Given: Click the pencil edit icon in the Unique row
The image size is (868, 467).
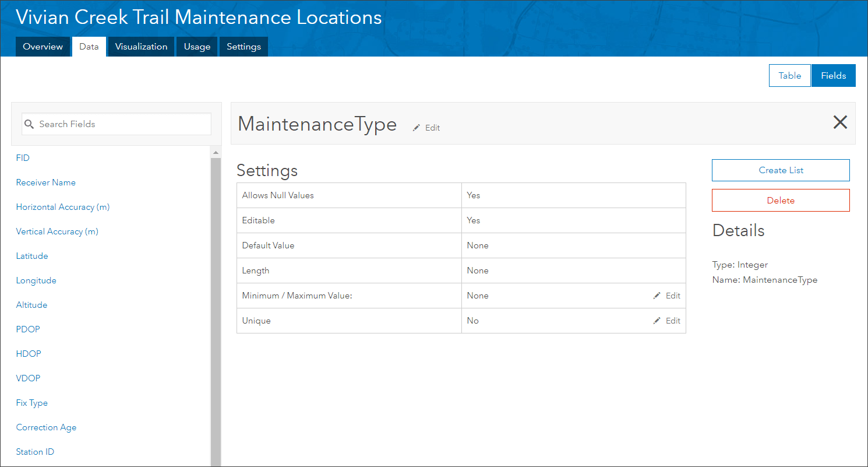Looking at the screenshot, I should 657,321.
